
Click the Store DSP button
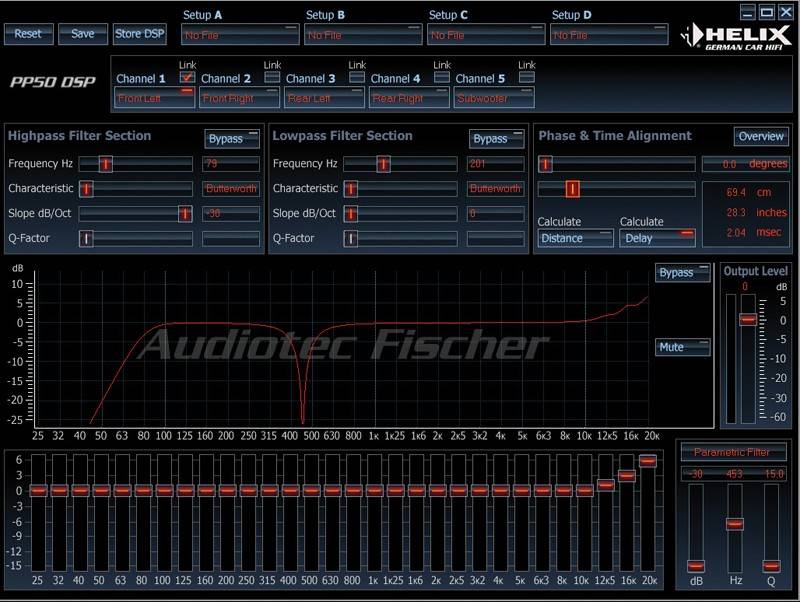coord(140,34)
